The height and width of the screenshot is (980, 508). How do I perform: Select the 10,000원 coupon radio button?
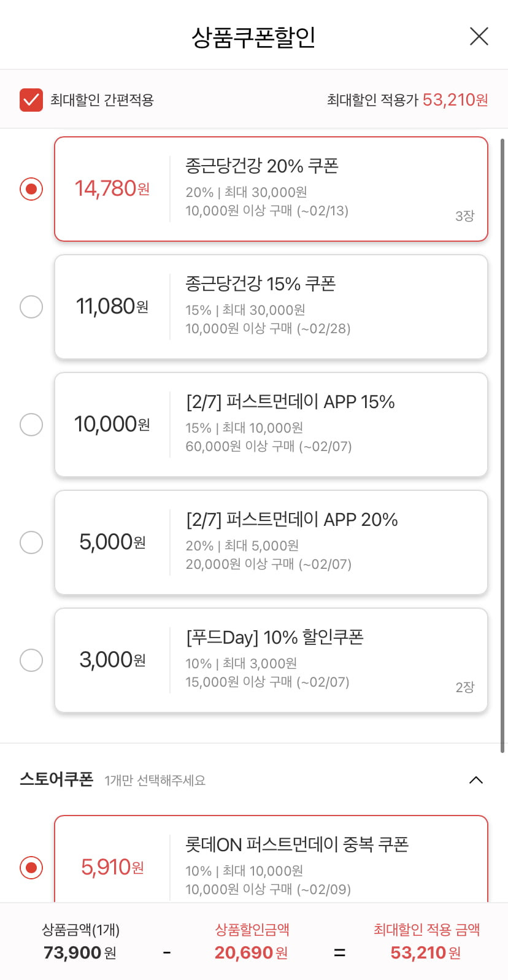pyautogui.click(x=31, y=425)
